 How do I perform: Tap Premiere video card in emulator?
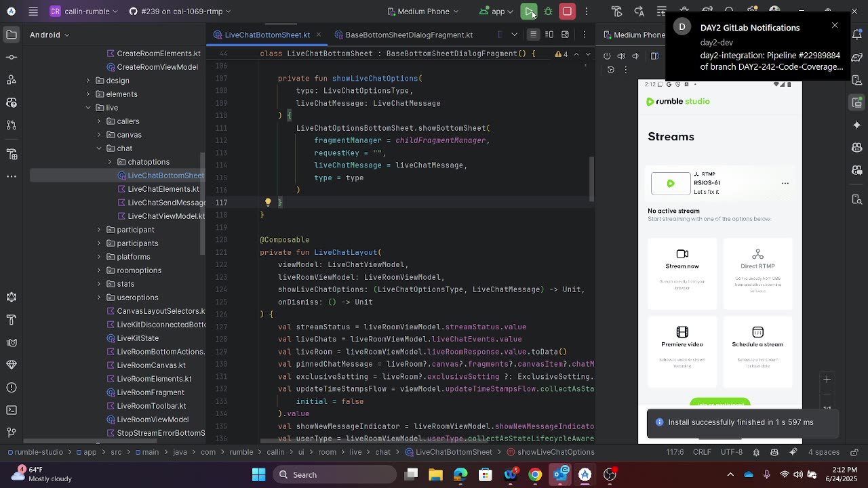682,352
